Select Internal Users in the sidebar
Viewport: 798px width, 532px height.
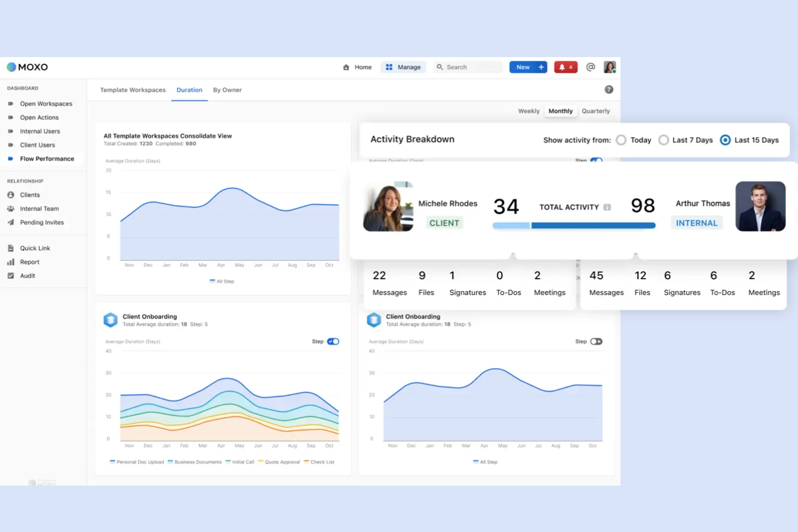(39, 131)
